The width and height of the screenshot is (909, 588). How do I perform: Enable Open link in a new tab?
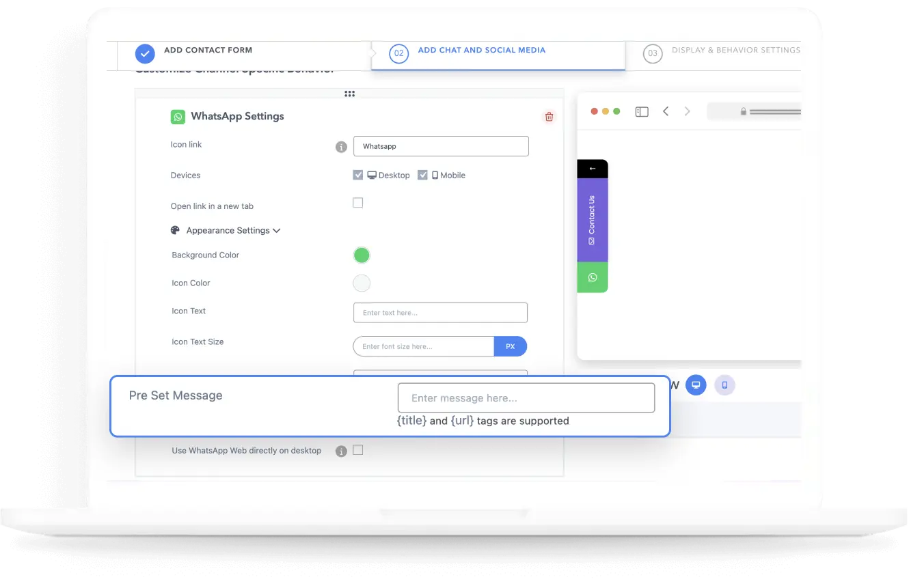tap(358, 203)
